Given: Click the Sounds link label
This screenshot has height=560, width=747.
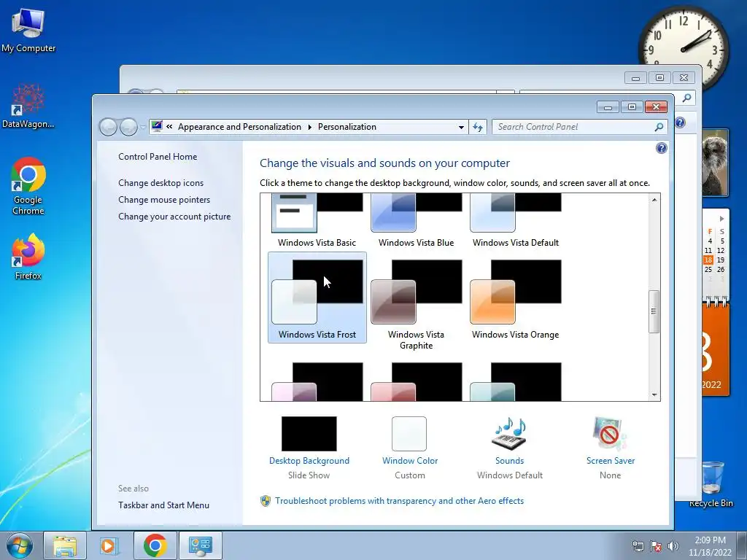Looking at the screenshot, I should click(509, 461).
